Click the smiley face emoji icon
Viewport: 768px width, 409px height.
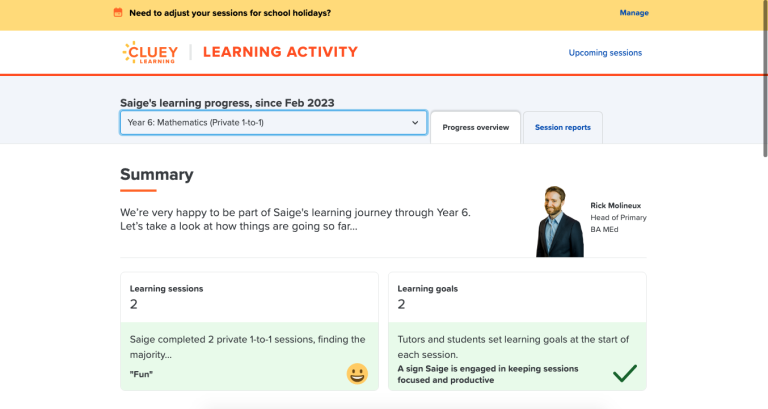click(357, 373)
